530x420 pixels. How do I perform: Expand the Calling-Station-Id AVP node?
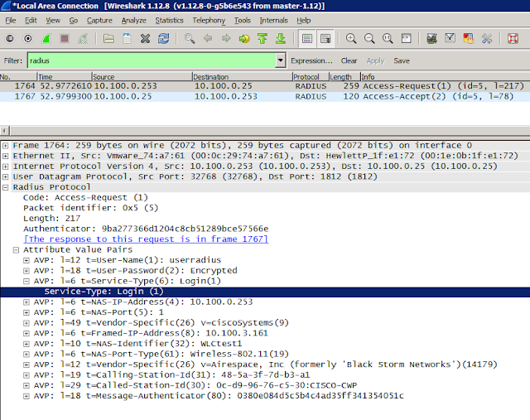26,375
